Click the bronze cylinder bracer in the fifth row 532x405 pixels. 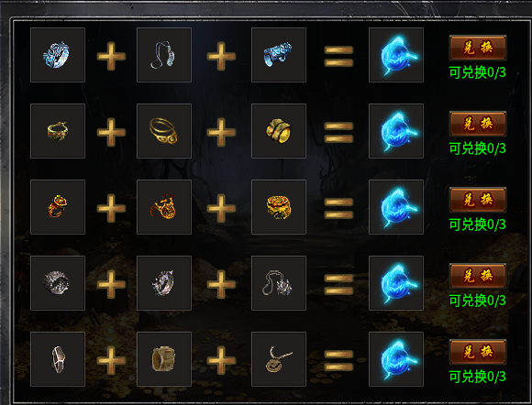pos(164,359)
